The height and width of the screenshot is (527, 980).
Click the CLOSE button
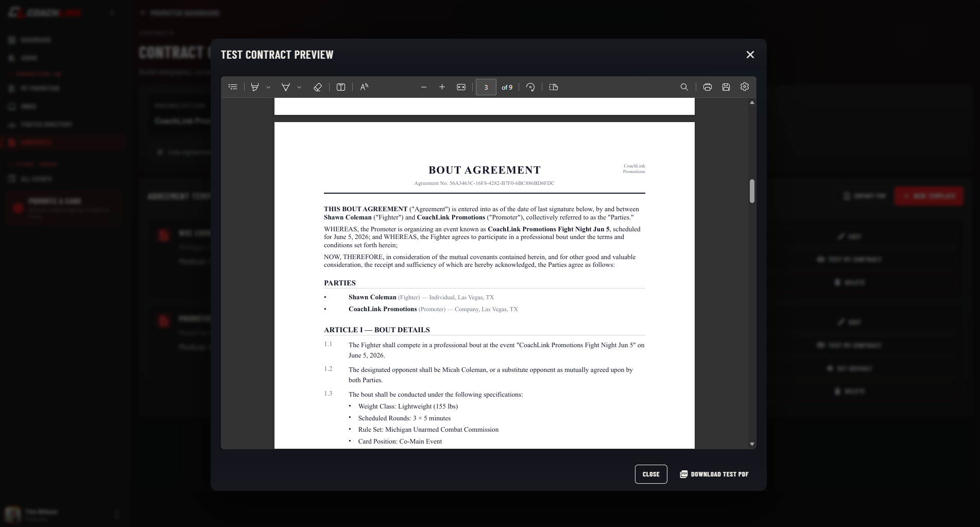(651, 474)
